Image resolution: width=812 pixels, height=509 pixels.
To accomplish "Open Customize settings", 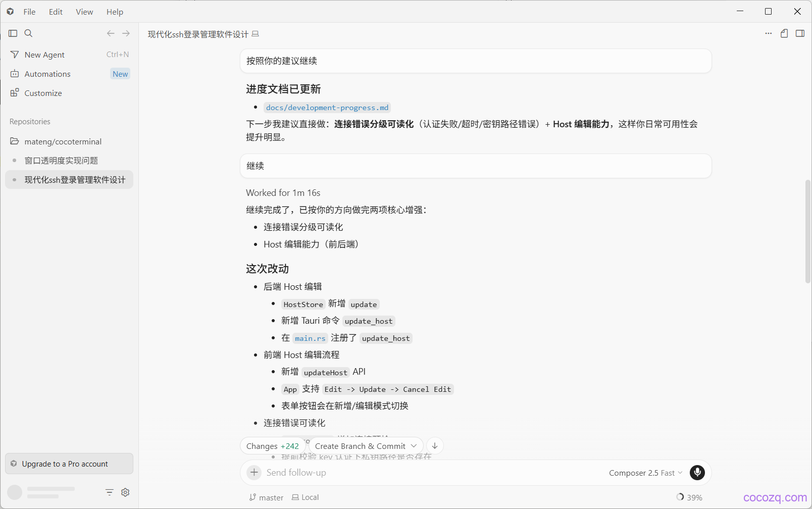I will tap(69, 93).
